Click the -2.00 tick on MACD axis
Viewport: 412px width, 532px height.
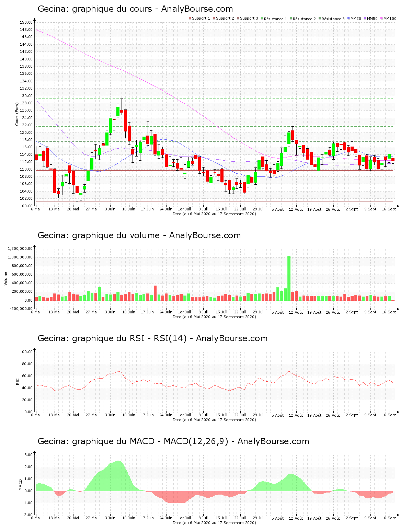(x=28, y=515)
